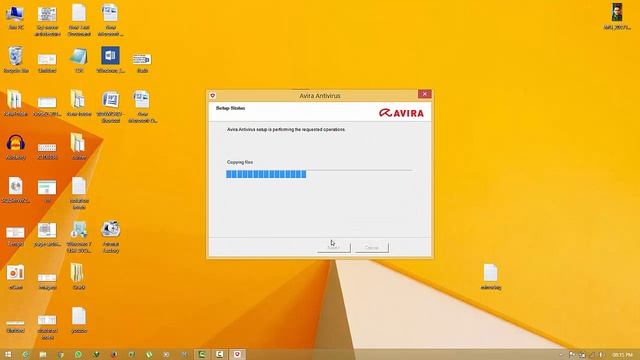The image size is (640, 360).
Task: Click the Cancel button in Avira setup
Action: tap(371, 247)
